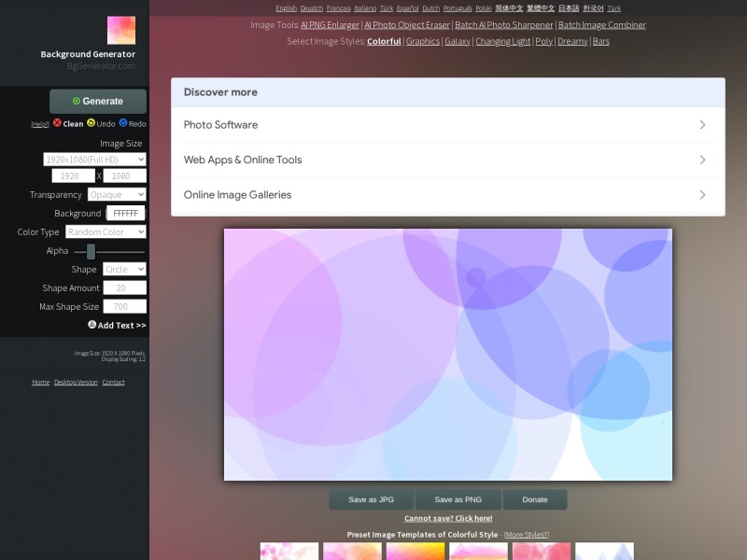Screen dimensions: 747x560
Task: Select the Dreamy image style
Action: [572, 41]
